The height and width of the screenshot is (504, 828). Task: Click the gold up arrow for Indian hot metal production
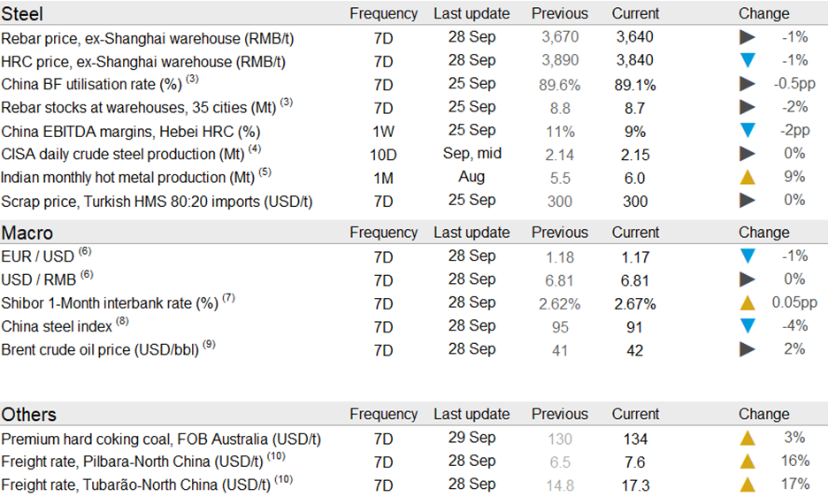click(x=747, y=177)
